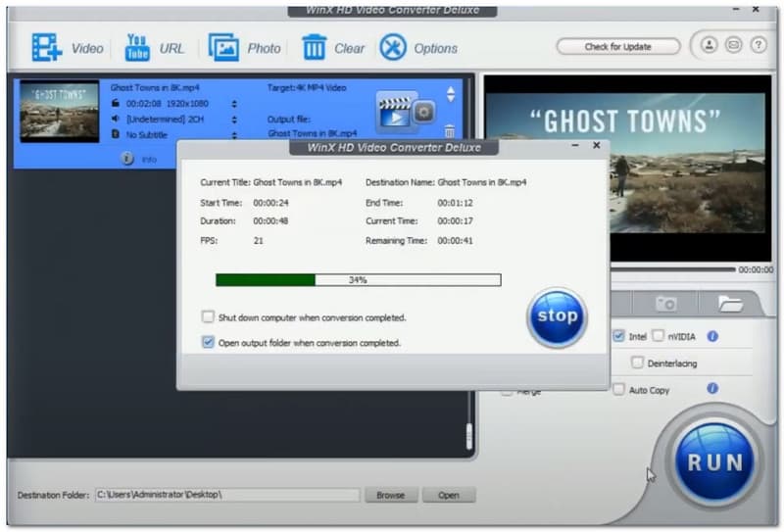Screen dimensions: 784x532
Task: Toggle the Intel hardware acceleration checkbox
Action: tap(618, 335)
